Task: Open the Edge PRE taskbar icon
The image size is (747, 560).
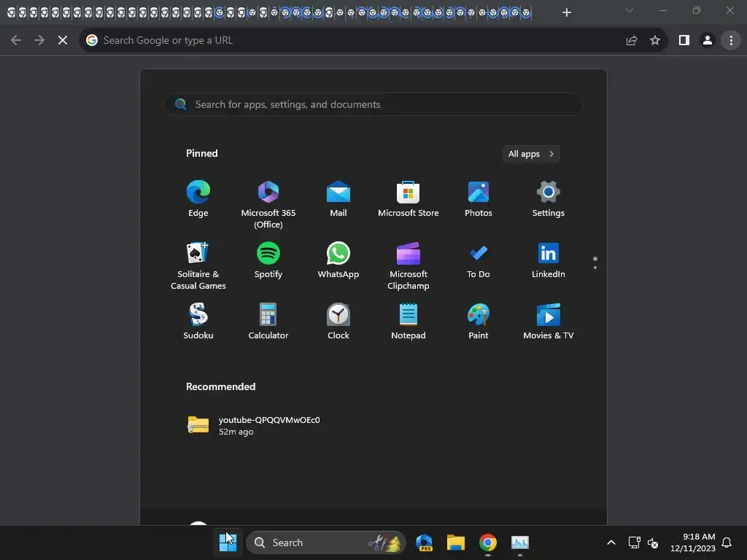Action: click(424, 542)
